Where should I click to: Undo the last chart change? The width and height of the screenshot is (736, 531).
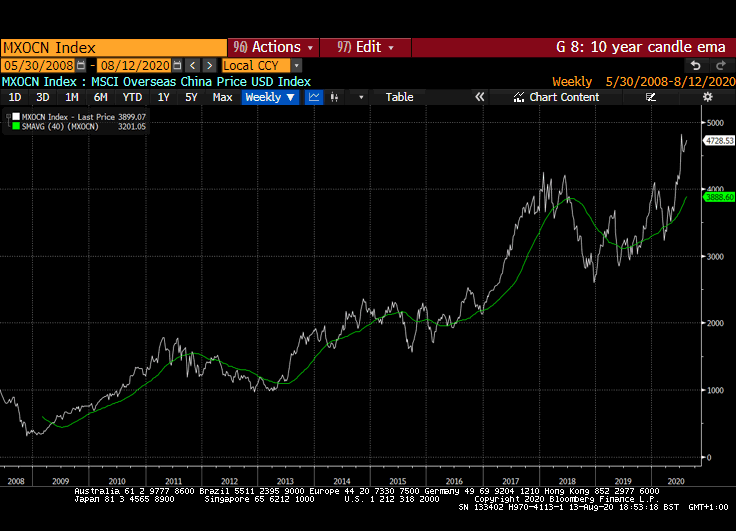696,65
